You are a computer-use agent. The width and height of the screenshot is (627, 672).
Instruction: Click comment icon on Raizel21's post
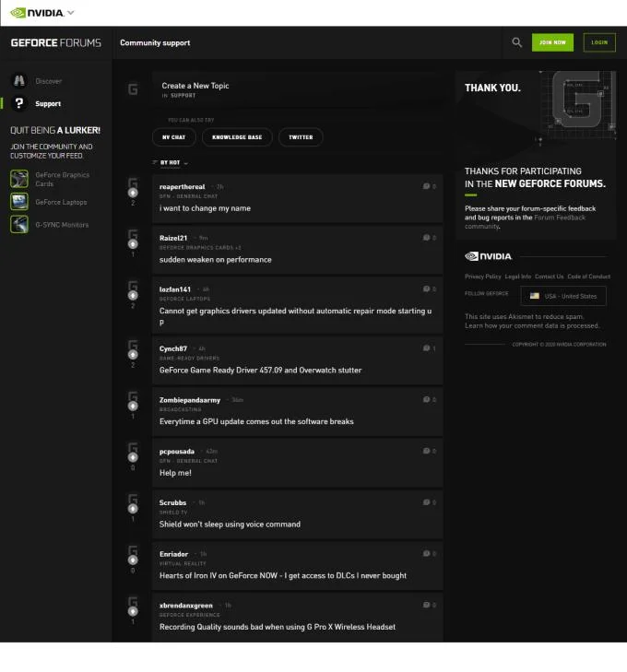tap(426, 238)
